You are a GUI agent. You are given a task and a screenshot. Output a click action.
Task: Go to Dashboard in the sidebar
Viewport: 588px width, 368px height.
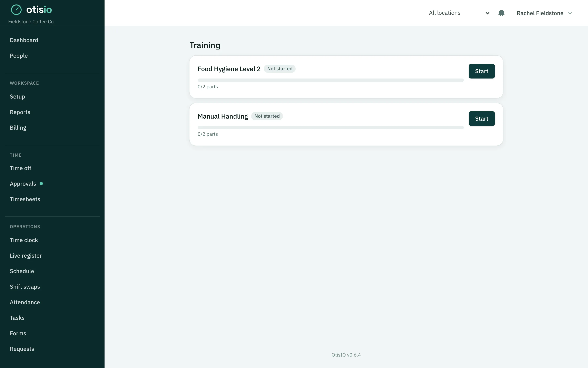24,40
